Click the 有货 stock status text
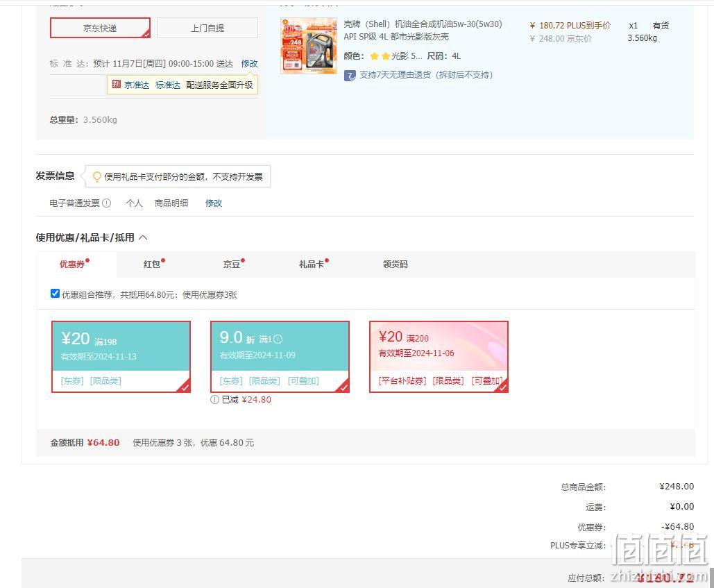Screen dimensions: 714x588 pos(661,26)
